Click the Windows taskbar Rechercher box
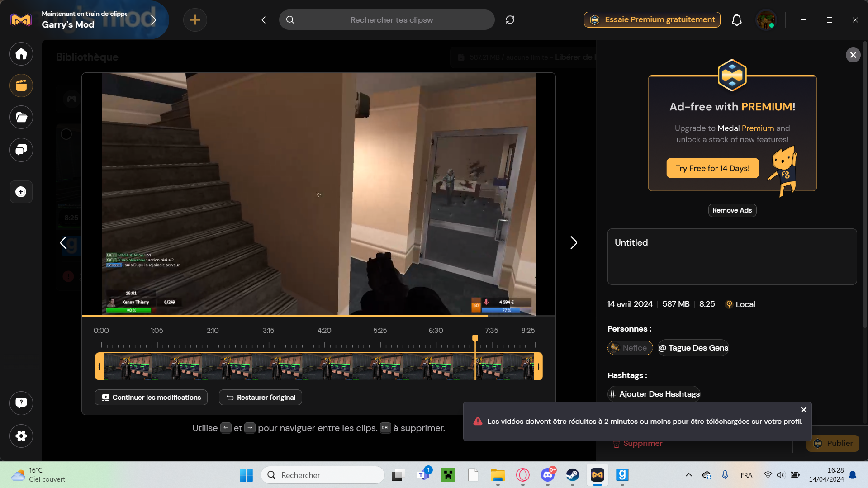Screen dimensions: 868x488 point(323,475)
